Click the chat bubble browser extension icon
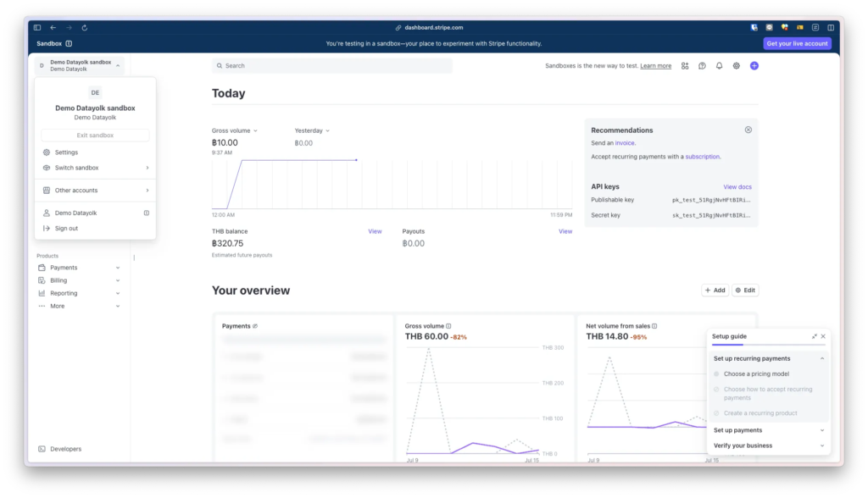This screenshot has width=868, height=498. click(769, 27)
